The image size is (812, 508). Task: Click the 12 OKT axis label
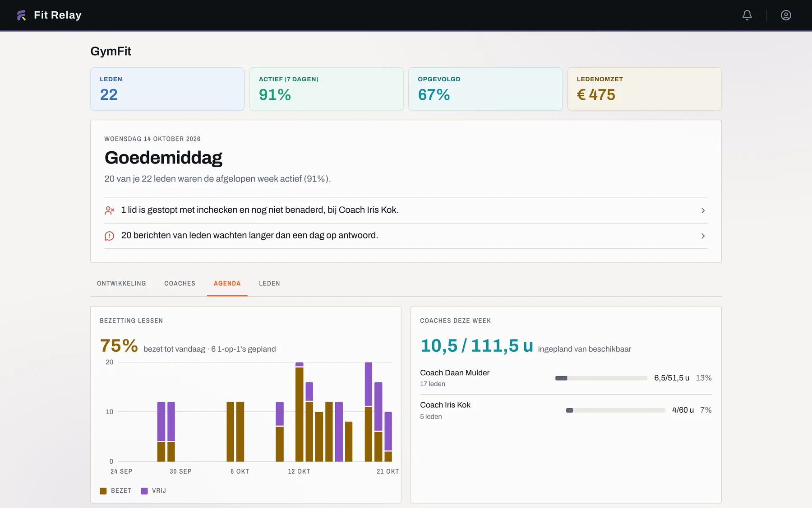coord(299,471)
